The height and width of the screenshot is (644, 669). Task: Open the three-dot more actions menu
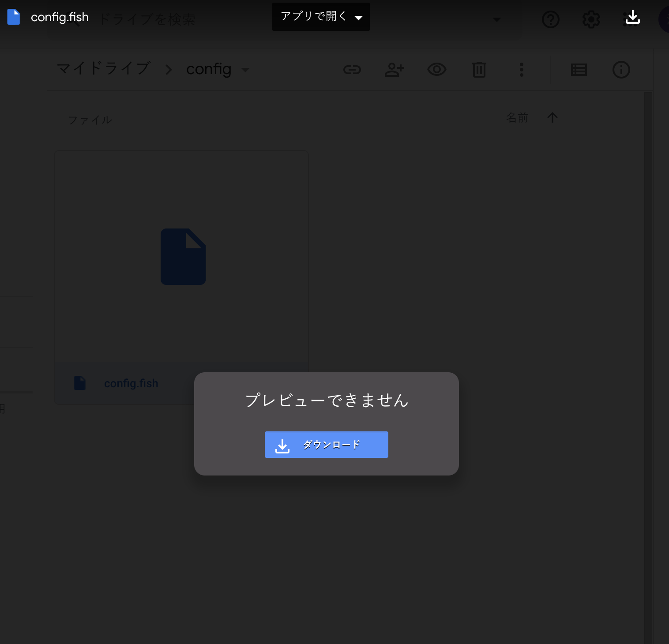click(522, 70)
